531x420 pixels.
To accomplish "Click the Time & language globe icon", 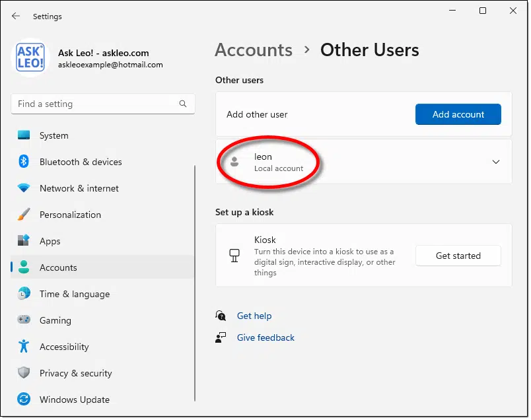I will point(24,294).
